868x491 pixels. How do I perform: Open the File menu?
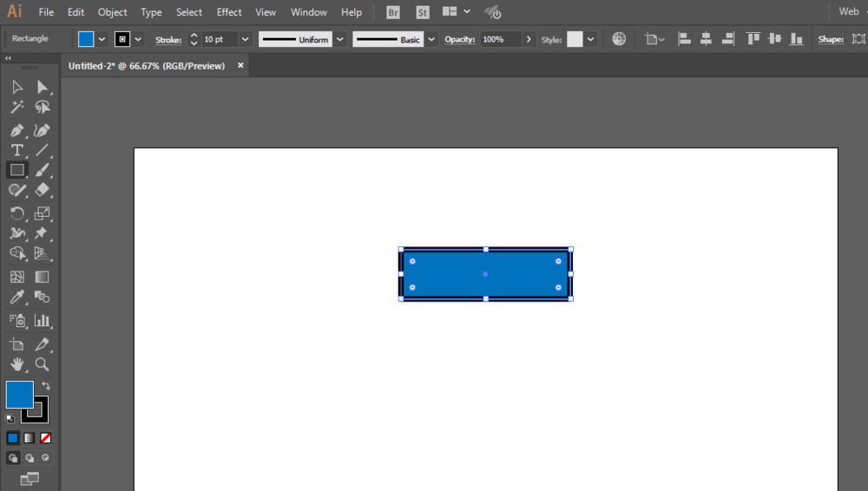pyautogui.click(x=46, y=12)
